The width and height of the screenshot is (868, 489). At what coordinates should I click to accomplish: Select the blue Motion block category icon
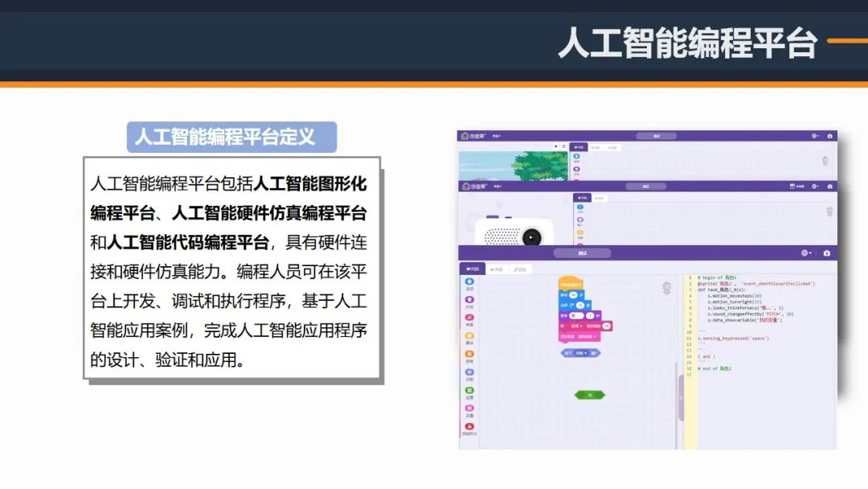[x=469, y=282]
